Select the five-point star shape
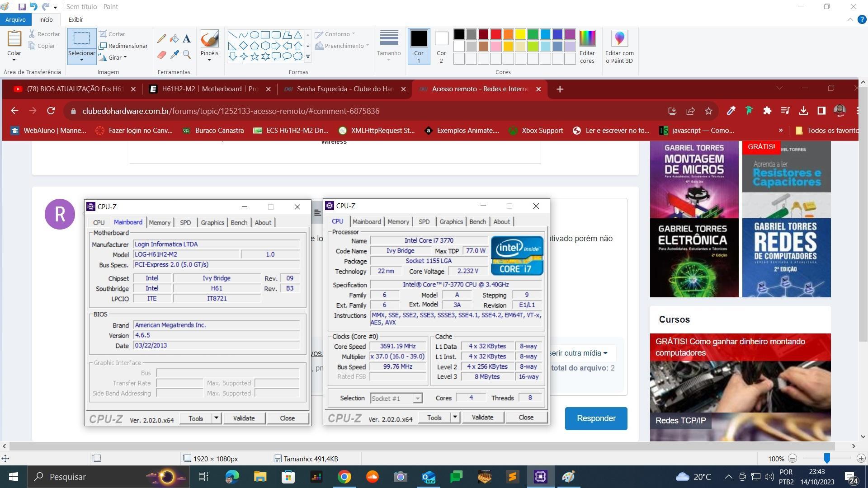Image resolution: width=868 pixels, height=488 pixels. point(255,56)
